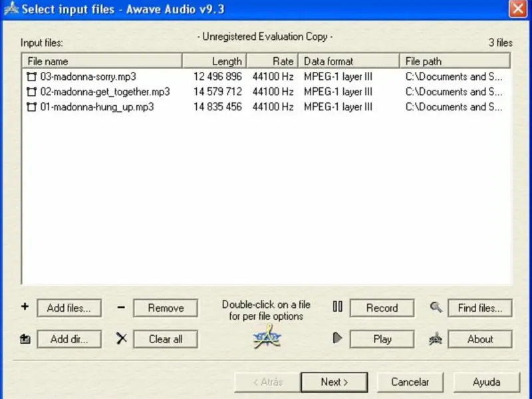Viewport: 532px width, 399px height.
Task: Click the X icon beside Clear all
Action: click(x=122, y=338)
